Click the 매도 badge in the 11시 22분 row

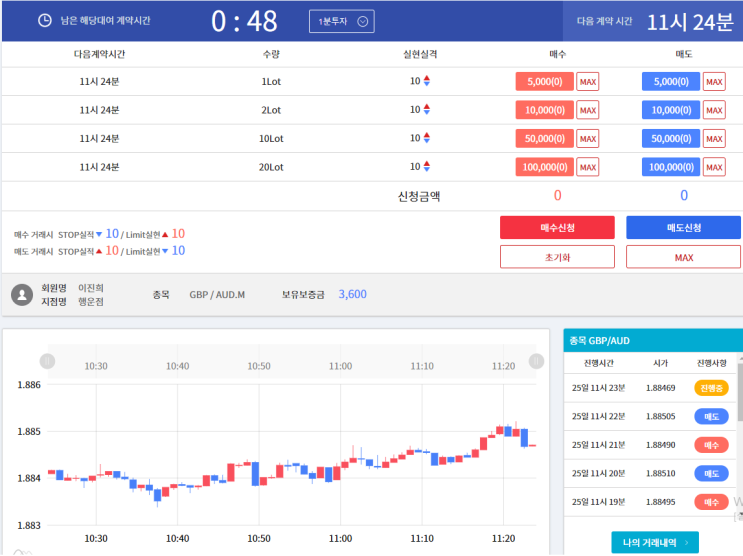(x=711, y=417)
